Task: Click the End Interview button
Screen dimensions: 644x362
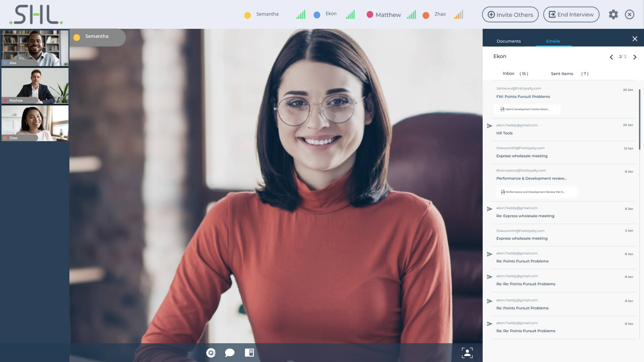Action: point(571,14)
